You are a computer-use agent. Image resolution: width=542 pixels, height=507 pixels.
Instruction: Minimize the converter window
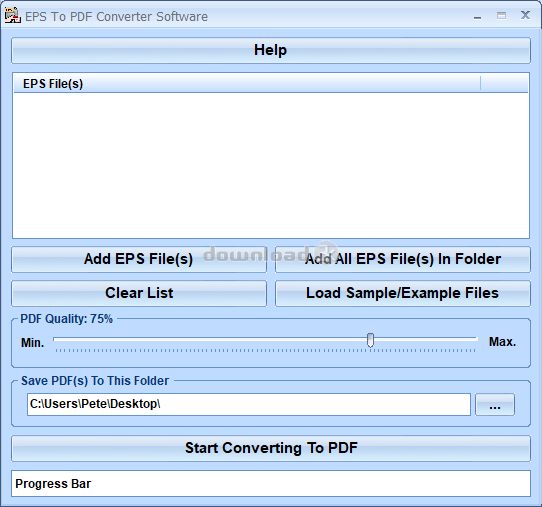tap(477, 16)
